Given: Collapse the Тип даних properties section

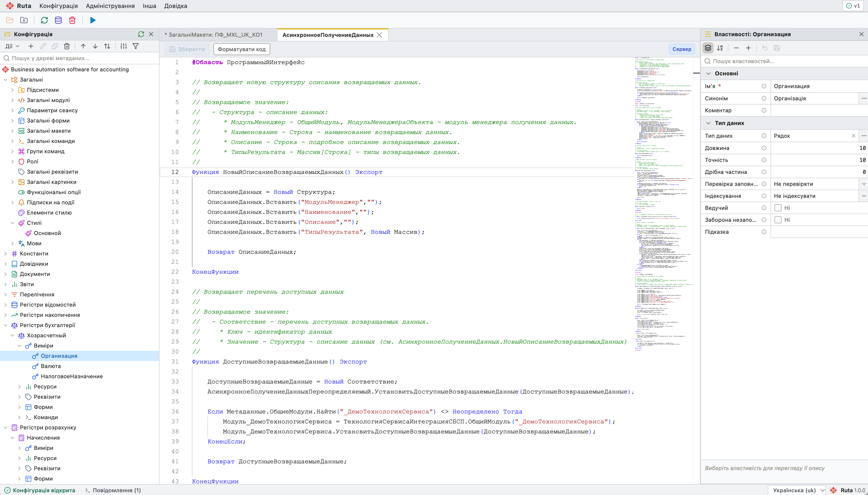Looking at the screenshot, I should pos(708,123).
